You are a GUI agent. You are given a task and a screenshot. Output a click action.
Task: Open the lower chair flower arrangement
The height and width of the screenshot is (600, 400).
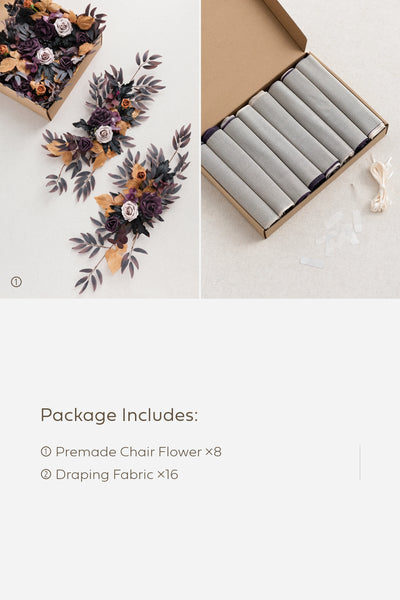click(x=132, y=210)
